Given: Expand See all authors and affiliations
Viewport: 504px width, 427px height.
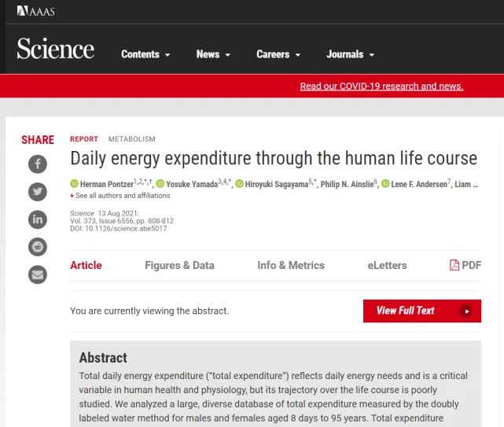Looking at the screenshot, I should point(111,196).
